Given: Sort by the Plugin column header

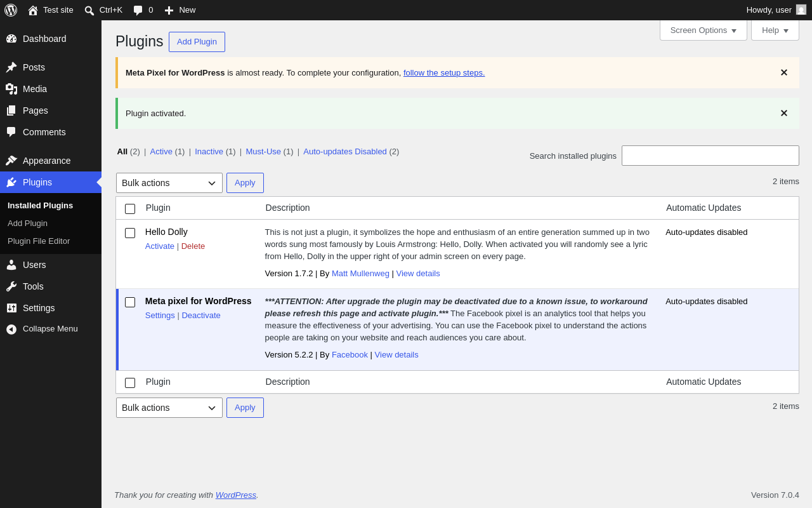Looking at the screenshot, I should click(158, 208).
